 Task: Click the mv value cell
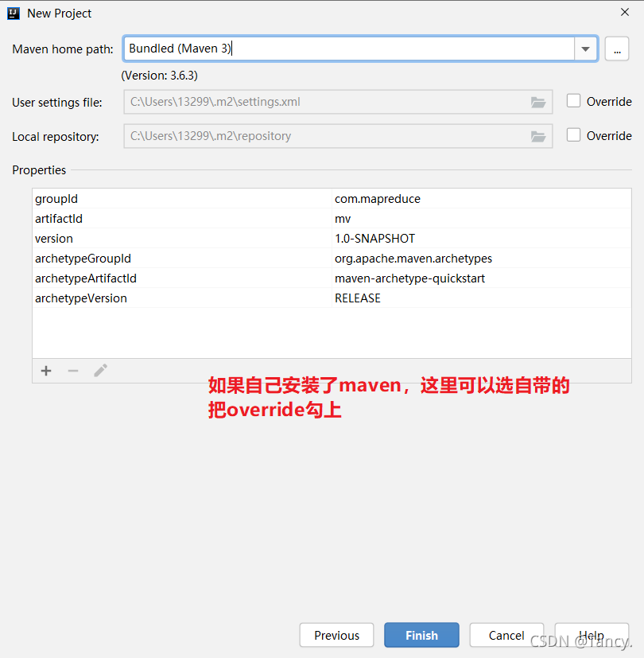pyautogui.click(x=481, y=218)
